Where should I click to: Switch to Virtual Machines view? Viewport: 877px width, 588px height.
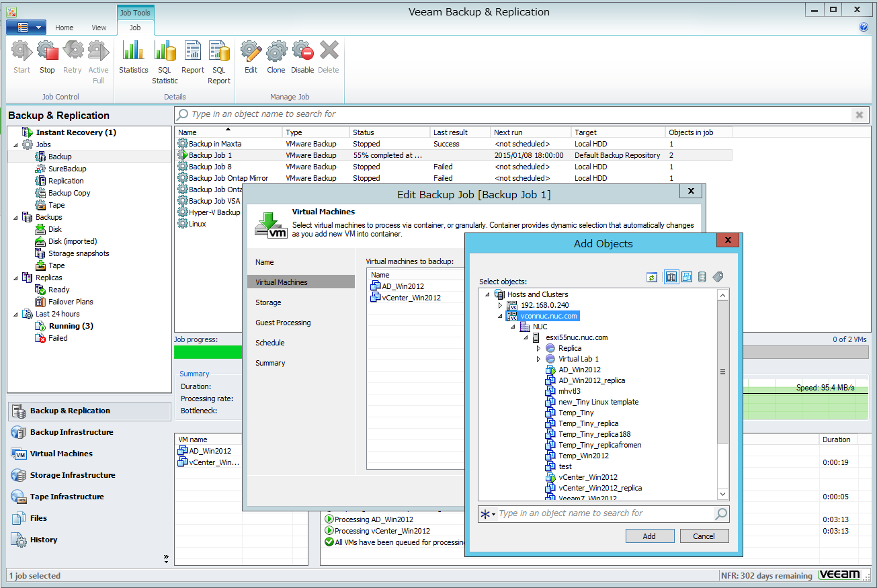click(61, 454)
